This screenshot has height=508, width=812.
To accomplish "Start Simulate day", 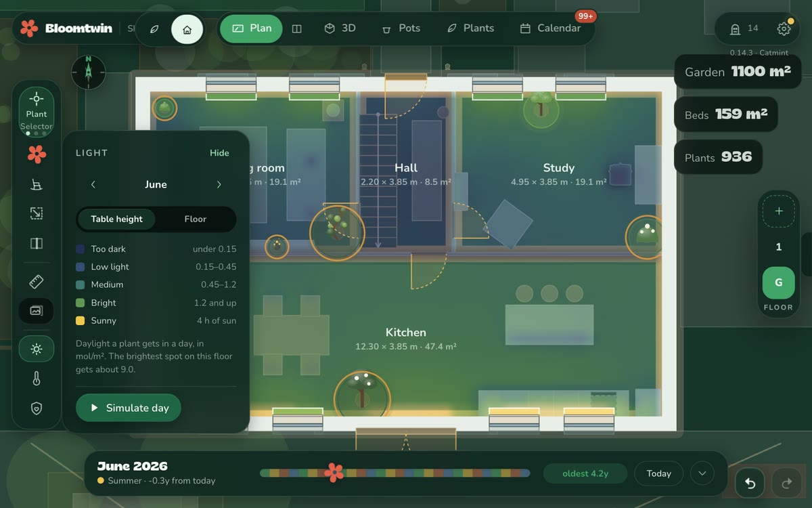I will pos(128,408).
